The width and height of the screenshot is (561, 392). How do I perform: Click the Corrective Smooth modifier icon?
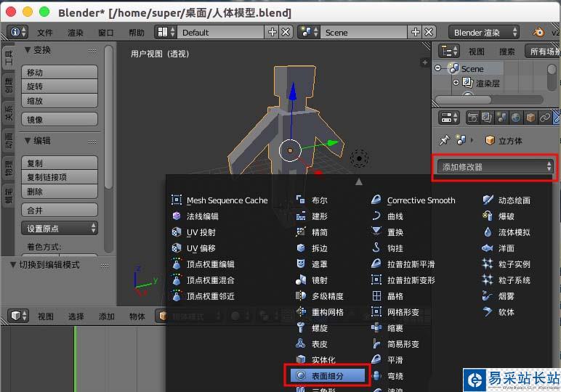point(376,200)
